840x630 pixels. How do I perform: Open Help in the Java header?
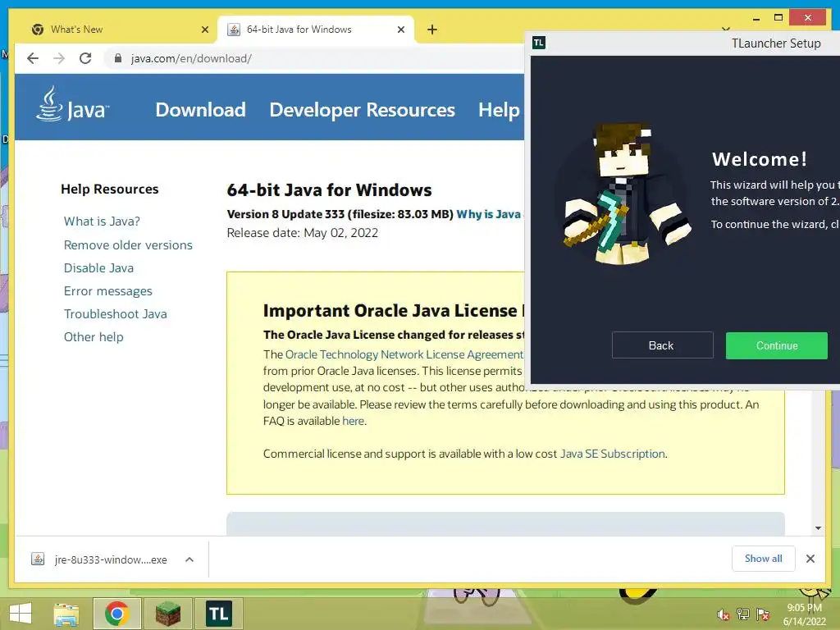pos(499,110)
